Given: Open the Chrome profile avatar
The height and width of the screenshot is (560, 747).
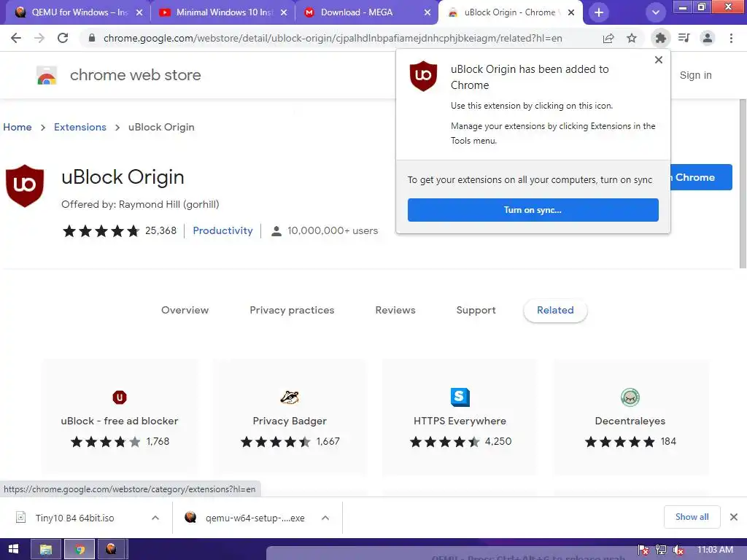Looking at the screenshot, I should pyautogui.click(x=708, y=38).
